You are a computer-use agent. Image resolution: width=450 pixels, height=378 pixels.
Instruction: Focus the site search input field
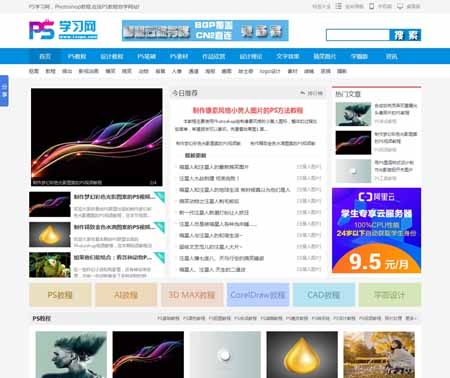[358, 35]
